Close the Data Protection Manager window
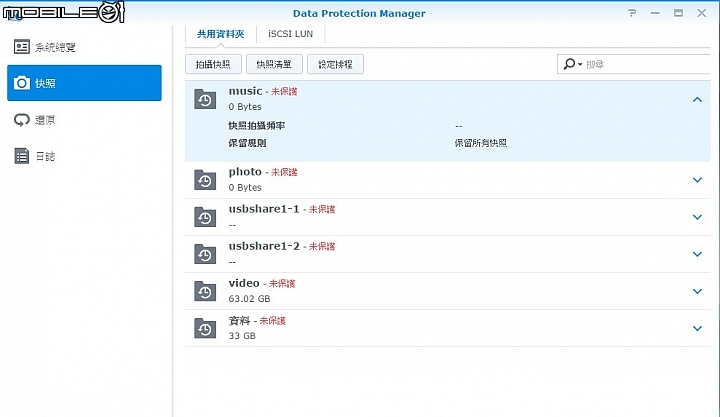 [702, 13]
